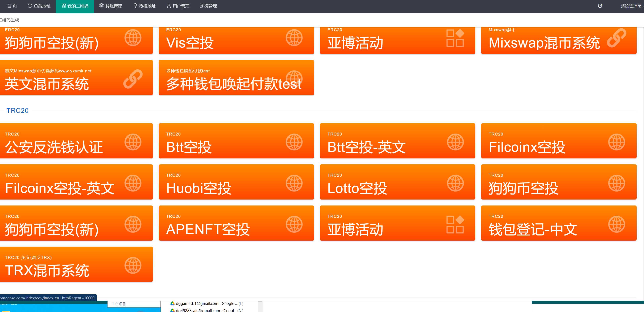Click the chain-link icon on Mixswap混币系统 card
Viewport: 644px width, 312px height.
point(617,38)
